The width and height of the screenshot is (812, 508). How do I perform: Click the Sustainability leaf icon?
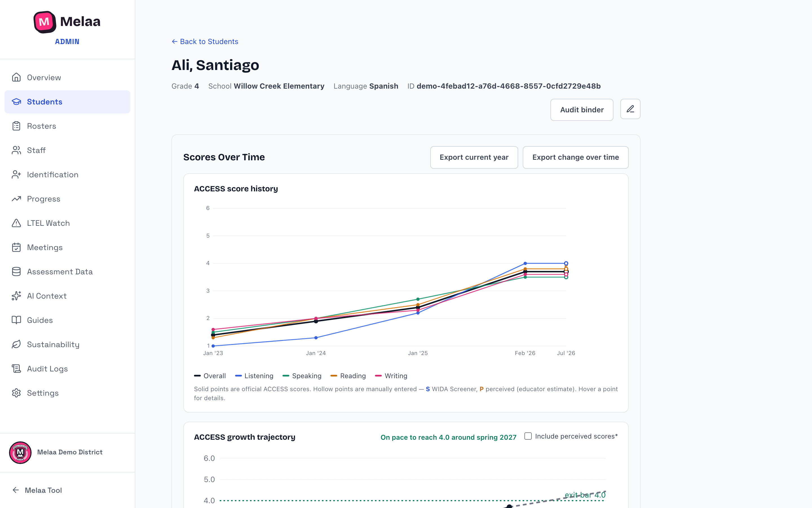pyautogui.click(x=16, y=344)
